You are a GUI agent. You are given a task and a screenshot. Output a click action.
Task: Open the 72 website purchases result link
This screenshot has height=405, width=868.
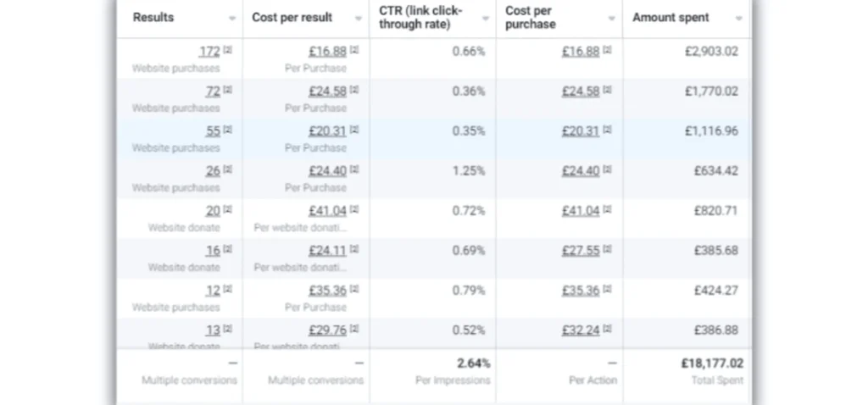point(213,91)
